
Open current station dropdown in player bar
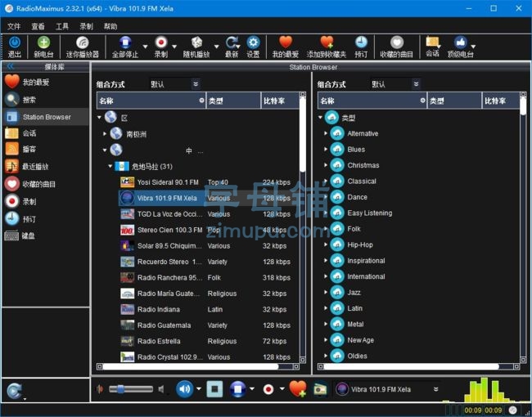click(435, 389)
